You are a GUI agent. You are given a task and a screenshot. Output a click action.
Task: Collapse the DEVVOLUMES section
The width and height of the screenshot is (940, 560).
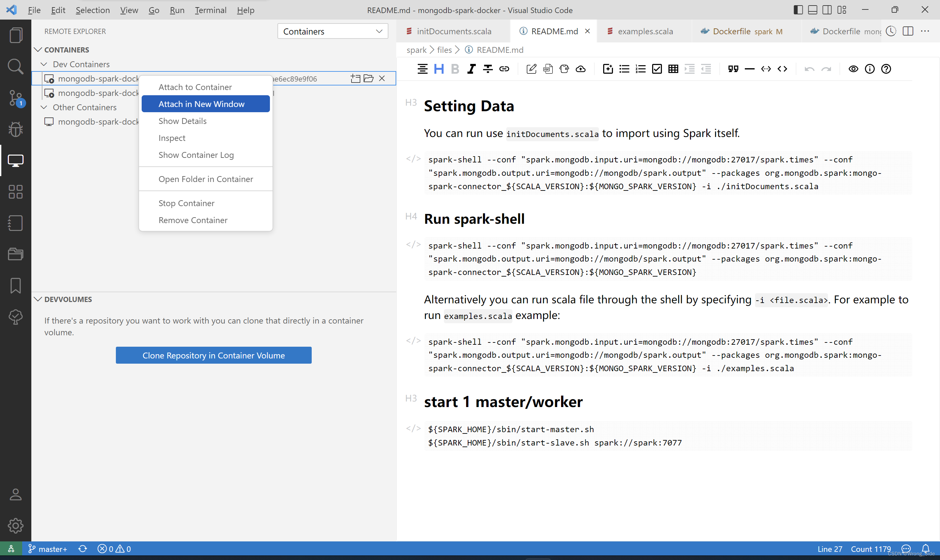(x=38, y=299)
